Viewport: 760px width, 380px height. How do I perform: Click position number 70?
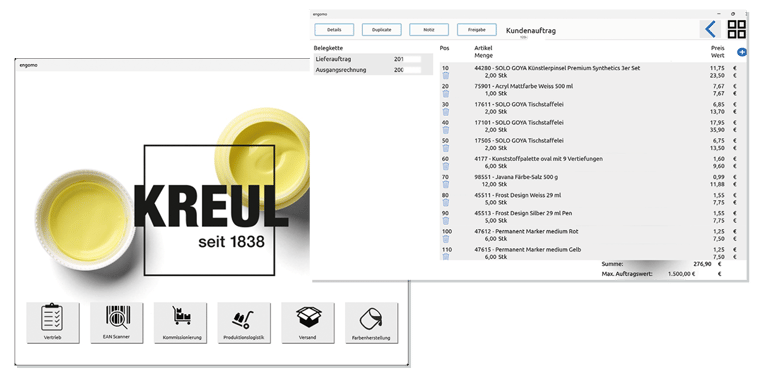point(445,177)
